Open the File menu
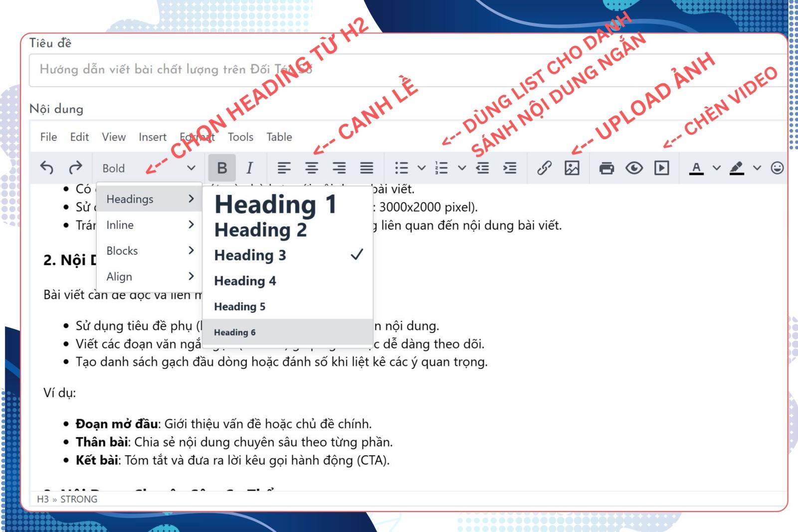798x532 pixels. coord(48,137)
